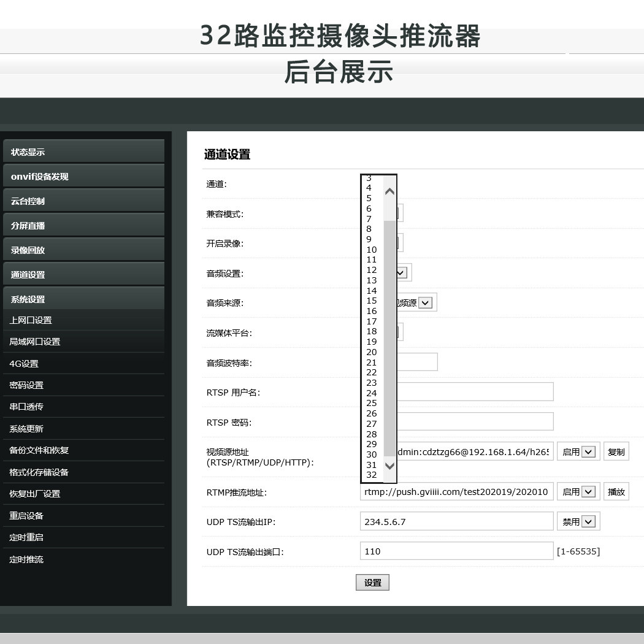Open 录像回放 page
Image resolution: width=644 pixels, height=644 pixels.
click(x=83, y=250)
